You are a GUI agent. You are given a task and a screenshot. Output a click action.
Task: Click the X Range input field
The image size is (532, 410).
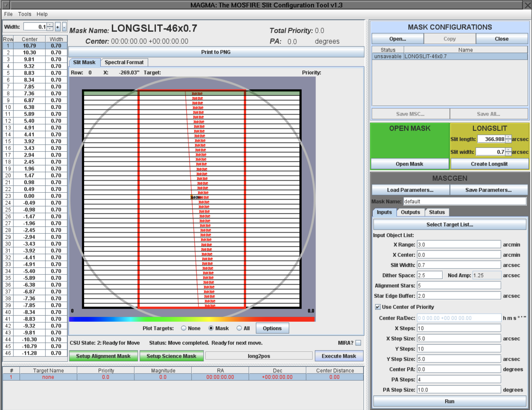coord(459,244)
